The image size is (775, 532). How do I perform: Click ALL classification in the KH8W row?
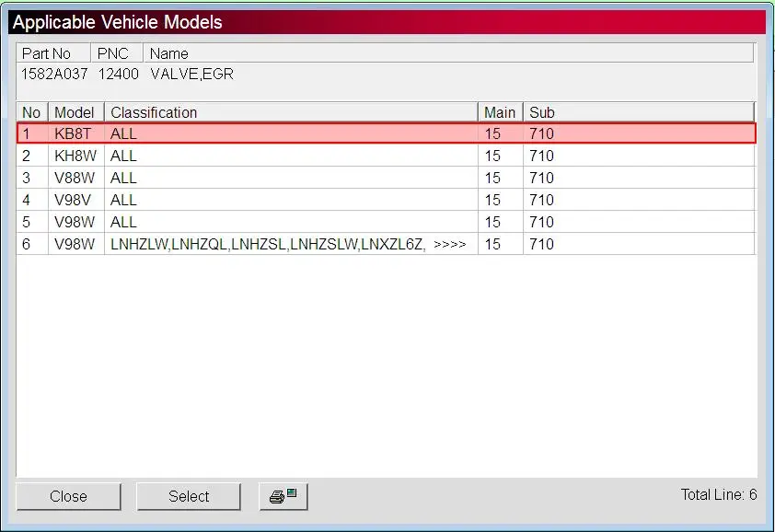tap(123, 156)
